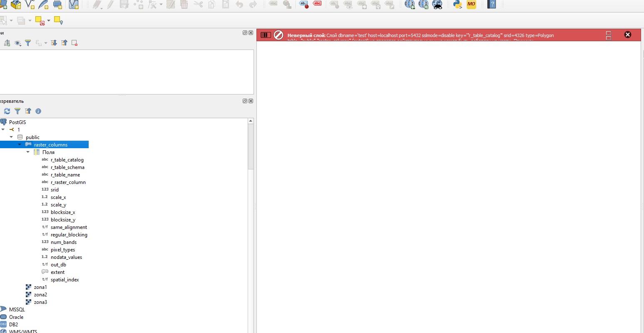Click Add group icon in Layers panel
Viewport: 644px width, 333px height.
pyautogui.click(x=7, y=43)
